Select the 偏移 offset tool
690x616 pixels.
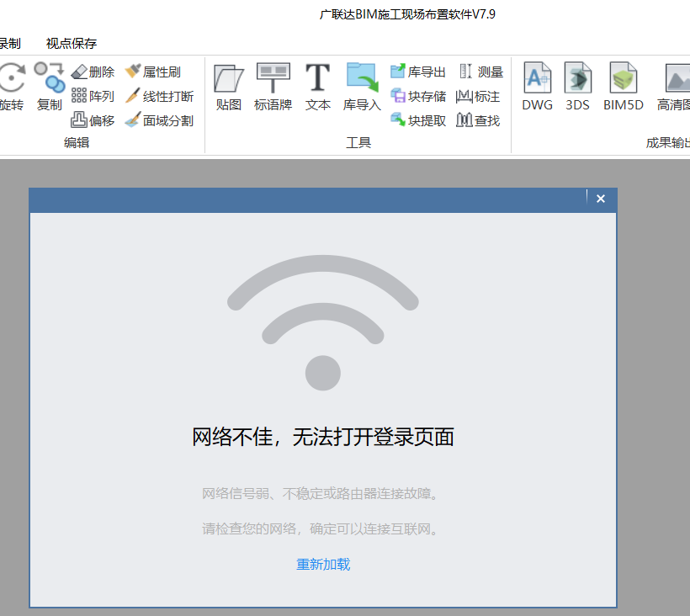[93, 120]
